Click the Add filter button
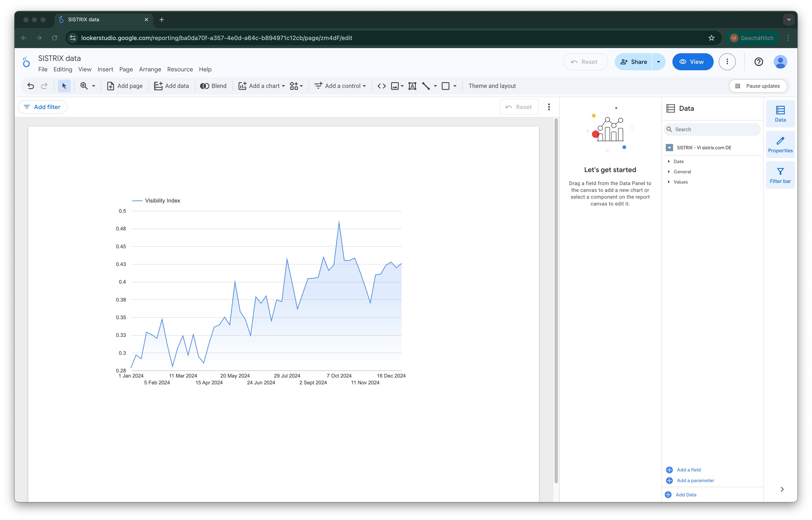This screenshot has width=812, height=520. (43, 107)
